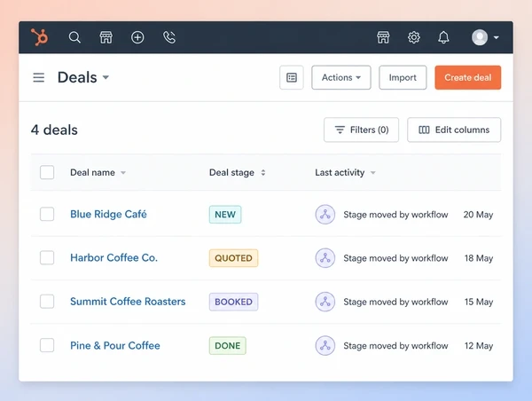Click the '4 deals' count text

pyautogui.click(x=54, y=130)
